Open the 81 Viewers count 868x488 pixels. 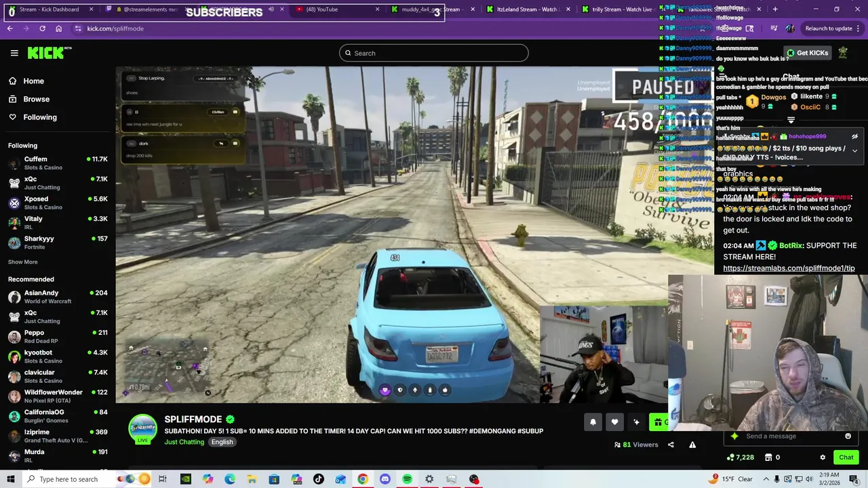coord(636,445)
